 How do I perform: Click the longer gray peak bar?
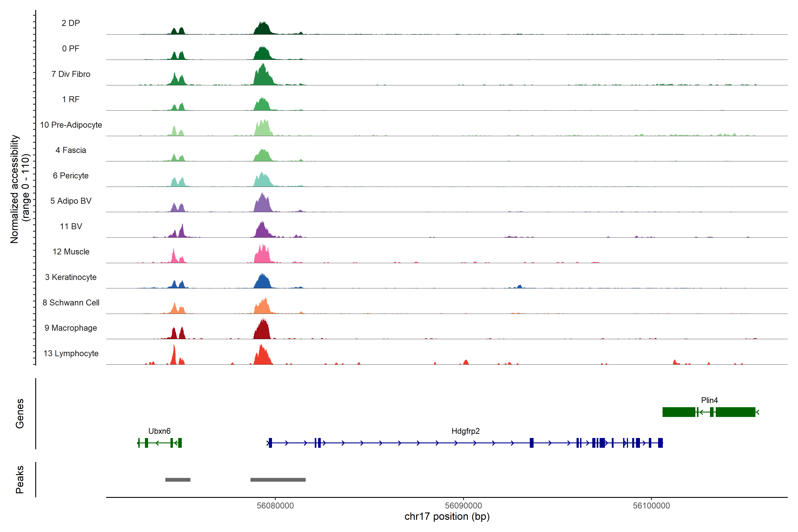[x=278, y=480]
